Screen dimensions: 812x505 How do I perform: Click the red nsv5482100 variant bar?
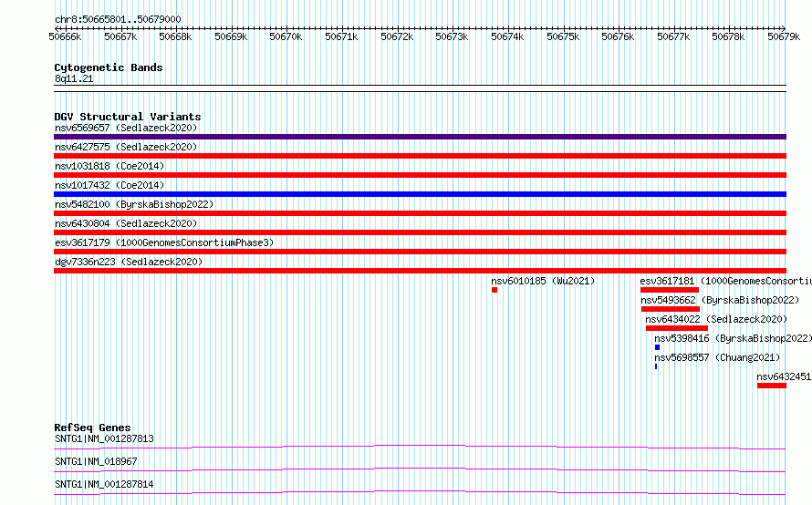coord(420,213)
